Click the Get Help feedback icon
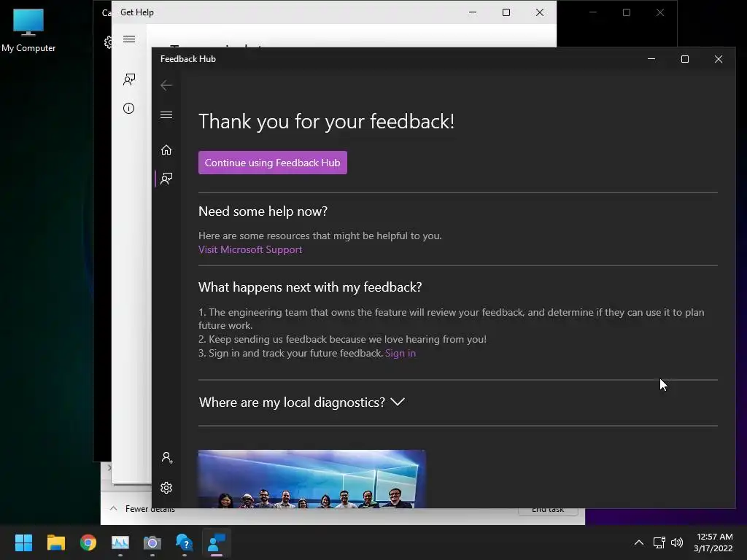 tap(129, 79)
